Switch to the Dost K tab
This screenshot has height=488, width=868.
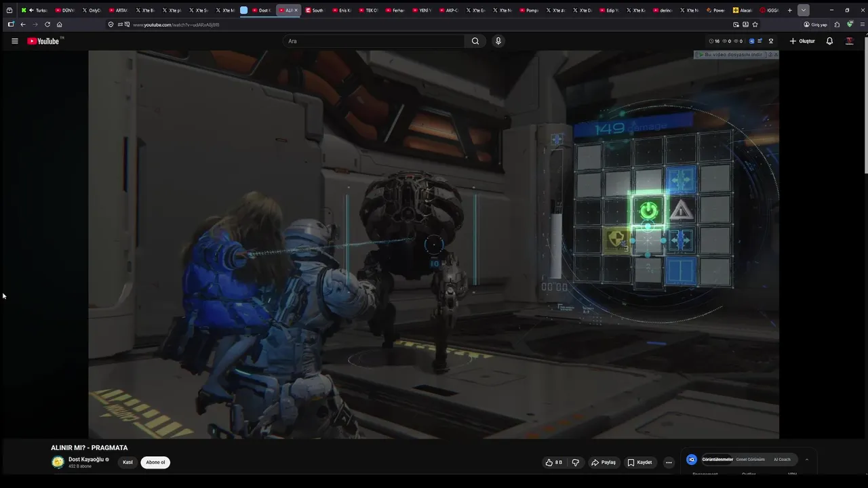[x=262, y=10]
